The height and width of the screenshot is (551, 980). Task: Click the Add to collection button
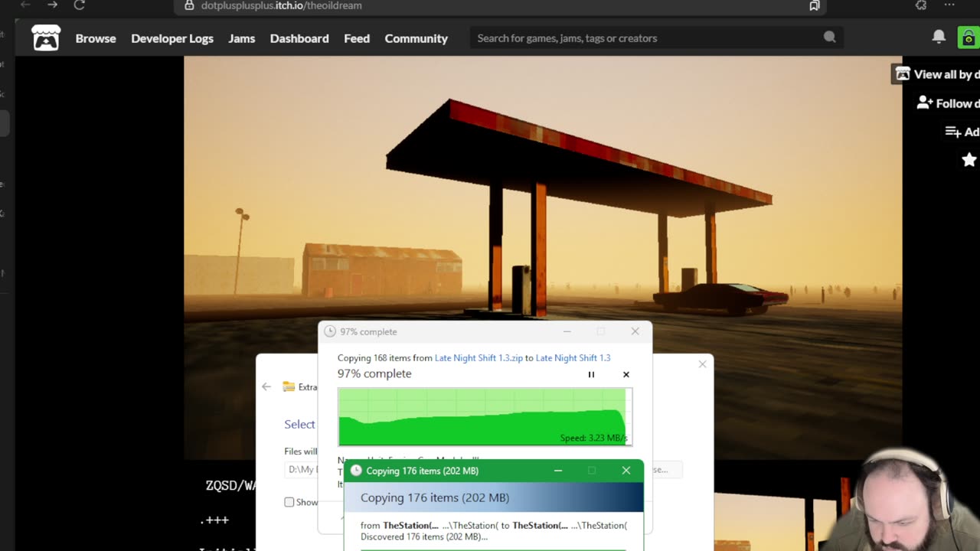click(x=962, y=132)
